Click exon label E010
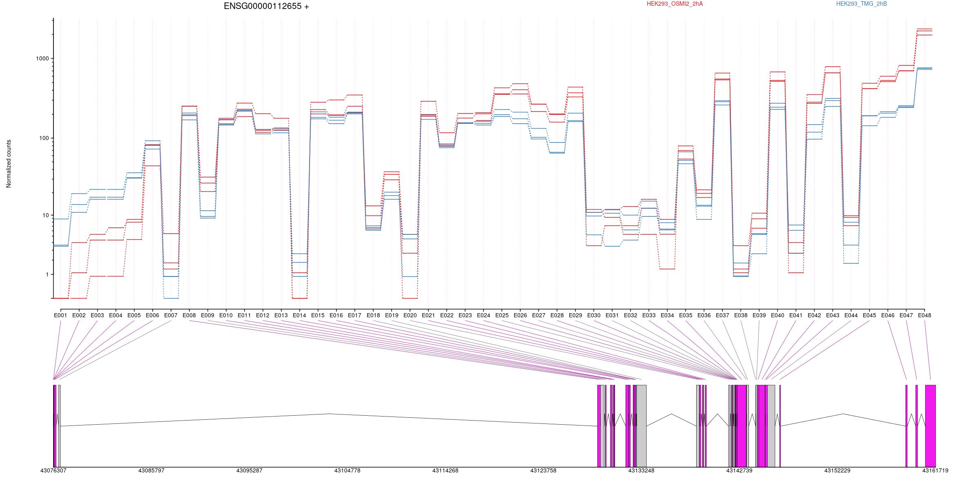This screenshot has height=490, width=980. tap(226, 315)
